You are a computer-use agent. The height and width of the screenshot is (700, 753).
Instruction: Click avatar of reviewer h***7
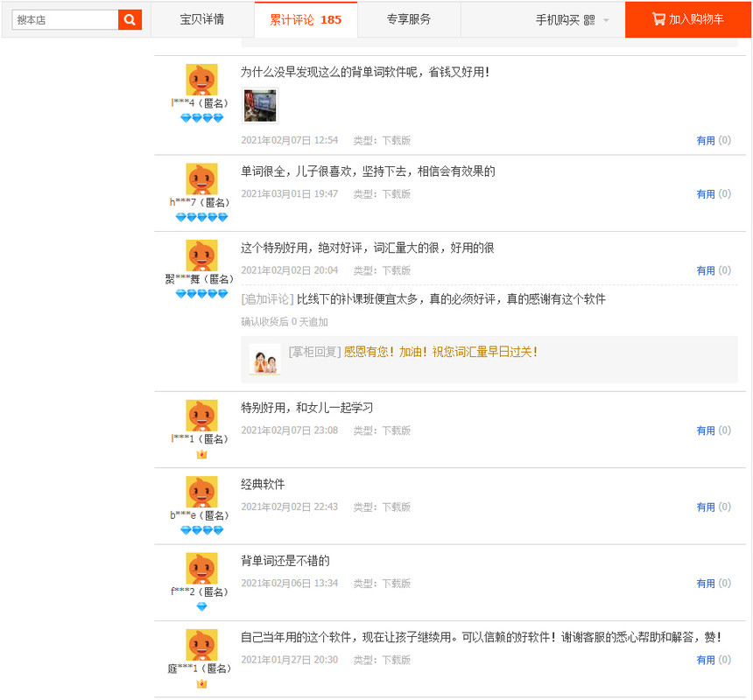tap(201, 179)
